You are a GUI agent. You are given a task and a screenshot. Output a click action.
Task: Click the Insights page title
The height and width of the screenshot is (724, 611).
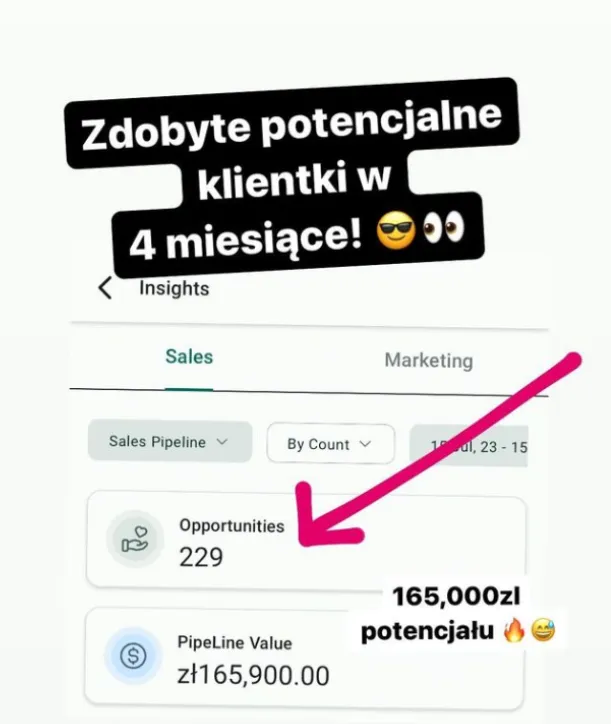click(x=174, y=289)
